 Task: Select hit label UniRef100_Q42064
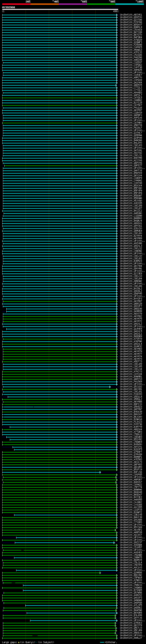131,82
